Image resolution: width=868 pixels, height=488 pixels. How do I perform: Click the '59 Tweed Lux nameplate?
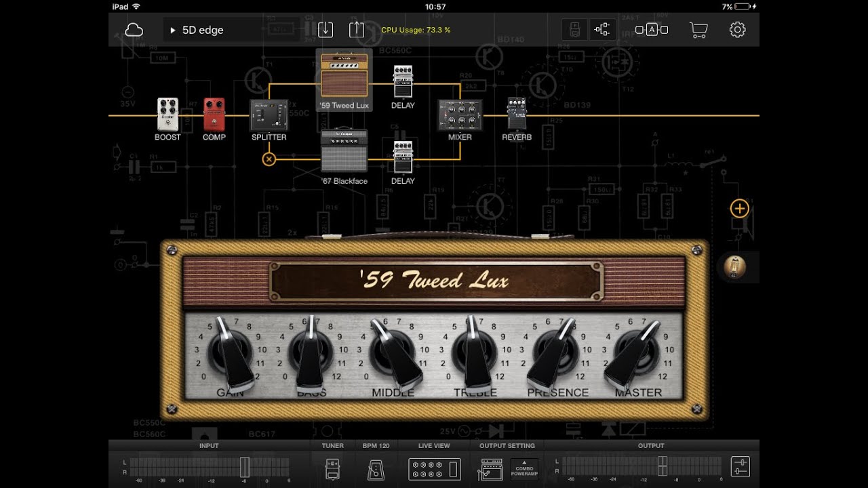[435, 281]
